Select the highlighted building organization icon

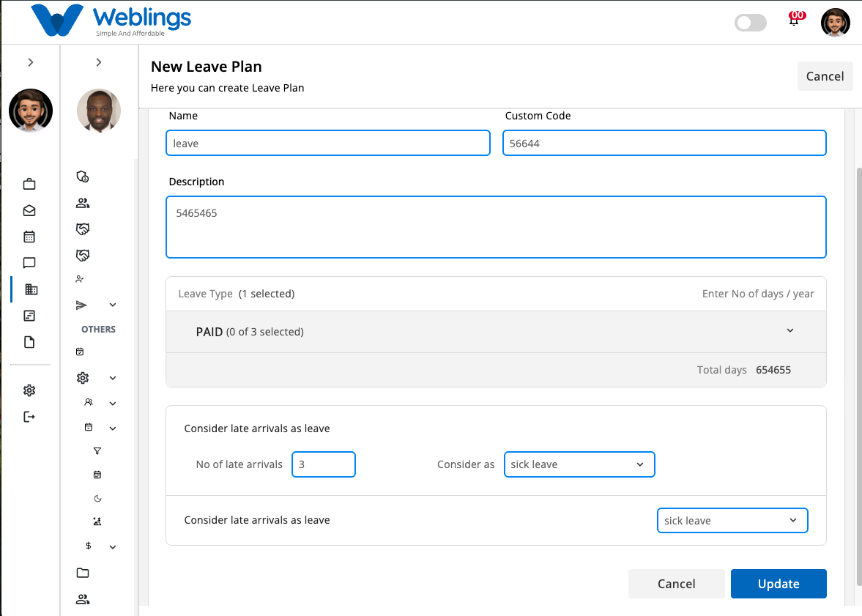(31, 289)
